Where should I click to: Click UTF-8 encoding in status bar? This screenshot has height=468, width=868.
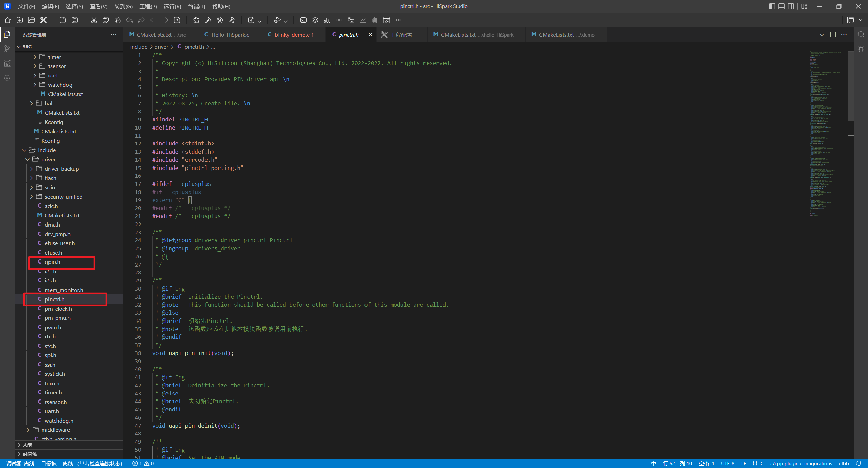pos(727,463)
